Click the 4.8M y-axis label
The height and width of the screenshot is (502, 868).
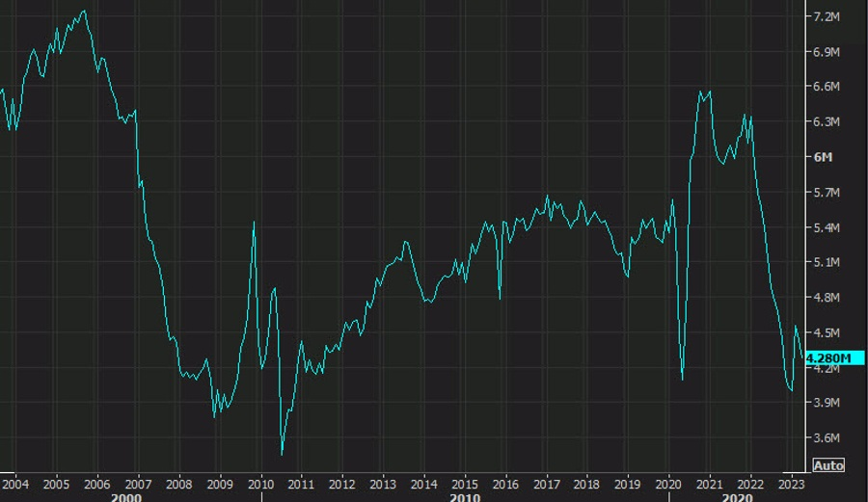click(x=828, y=298)
